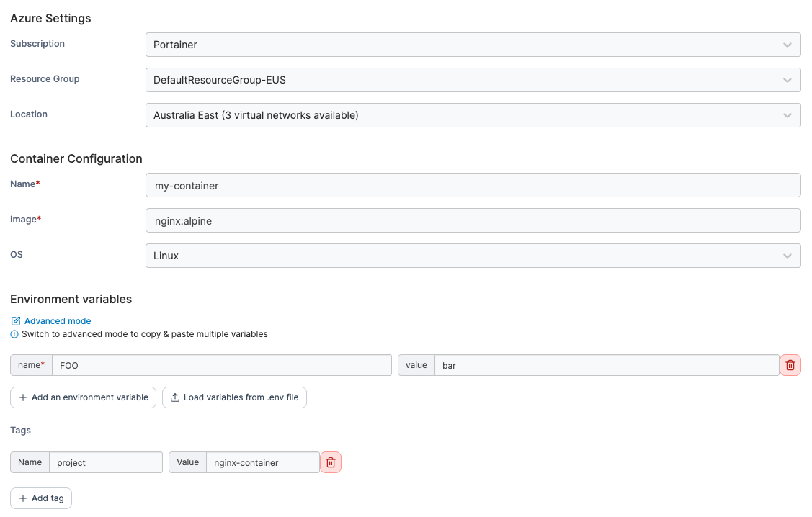Viewport: 812px width, 517px height.
Task: Click the Add an environment variable button
Action: (83, 397)
